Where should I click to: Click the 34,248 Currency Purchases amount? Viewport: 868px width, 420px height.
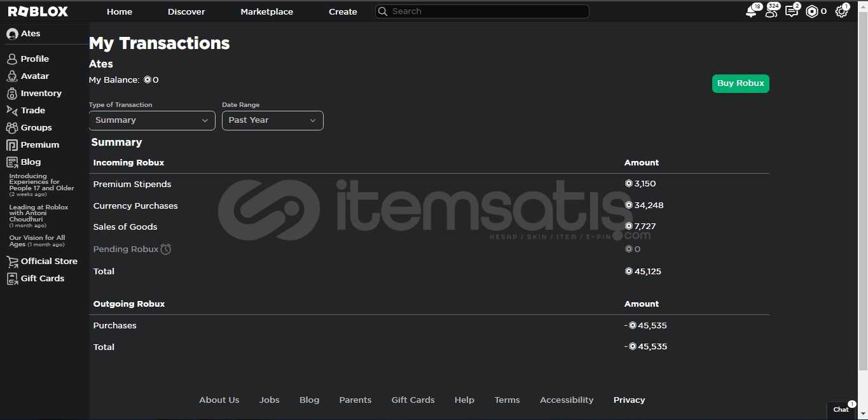point(644,206)
